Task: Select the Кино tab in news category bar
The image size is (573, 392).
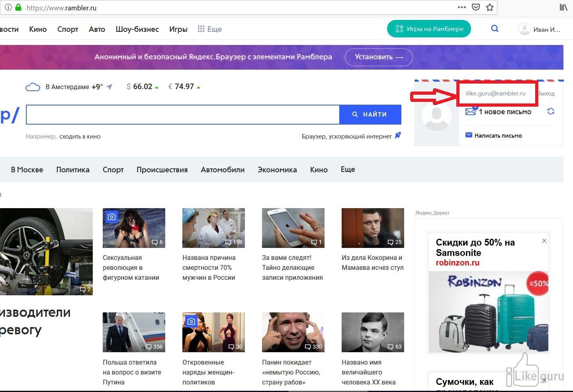Action: tap(319, 170)
